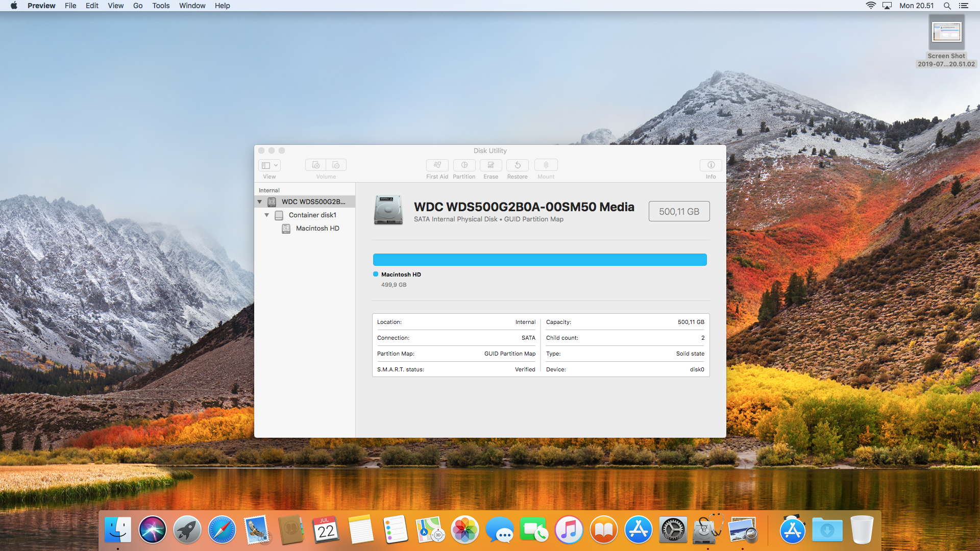This screenshot has height=551, width=980.
Task: Click the Restore toolbar icon
Action: (517, 165)
